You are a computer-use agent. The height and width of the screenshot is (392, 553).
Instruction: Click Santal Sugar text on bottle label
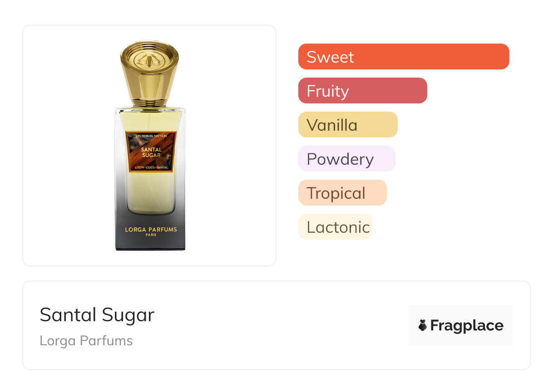(x=151, y=152)
